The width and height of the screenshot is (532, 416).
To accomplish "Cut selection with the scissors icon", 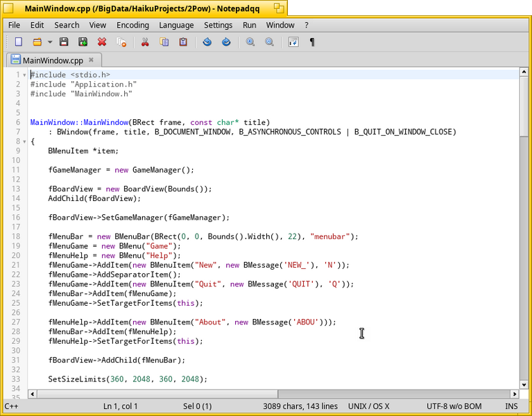I will pos(145,42).
